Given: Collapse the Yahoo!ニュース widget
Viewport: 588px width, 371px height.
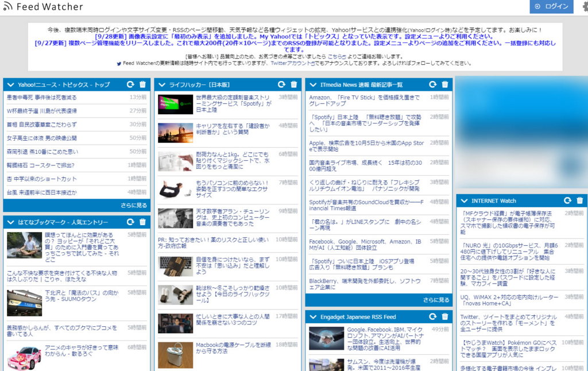Looking at the screenshot, I should click(10, 85).
